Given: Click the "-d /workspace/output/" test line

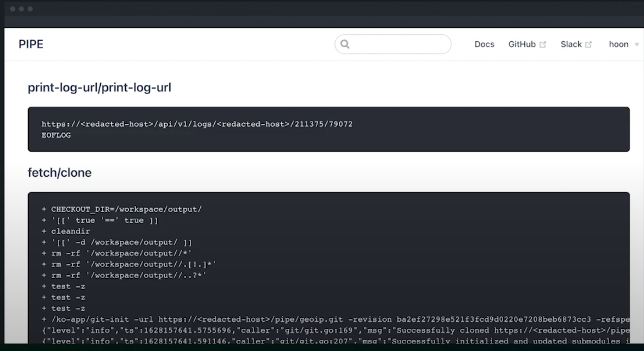Looking at the screenshot, I should 117,242.
